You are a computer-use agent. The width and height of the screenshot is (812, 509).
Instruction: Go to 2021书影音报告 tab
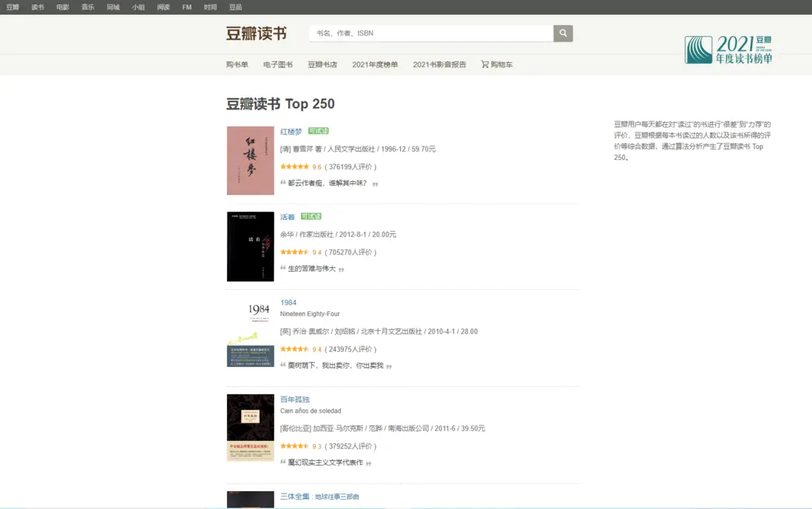pos(440,65)
